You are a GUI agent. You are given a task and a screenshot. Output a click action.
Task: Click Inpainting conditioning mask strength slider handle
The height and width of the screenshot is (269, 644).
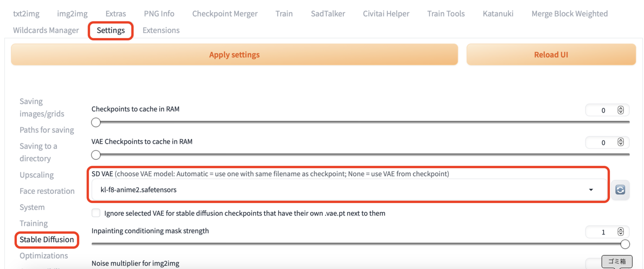pos(625,244)
